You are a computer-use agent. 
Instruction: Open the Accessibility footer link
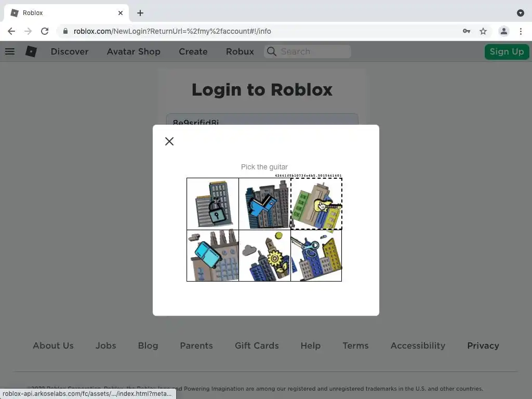coord(418,345)
